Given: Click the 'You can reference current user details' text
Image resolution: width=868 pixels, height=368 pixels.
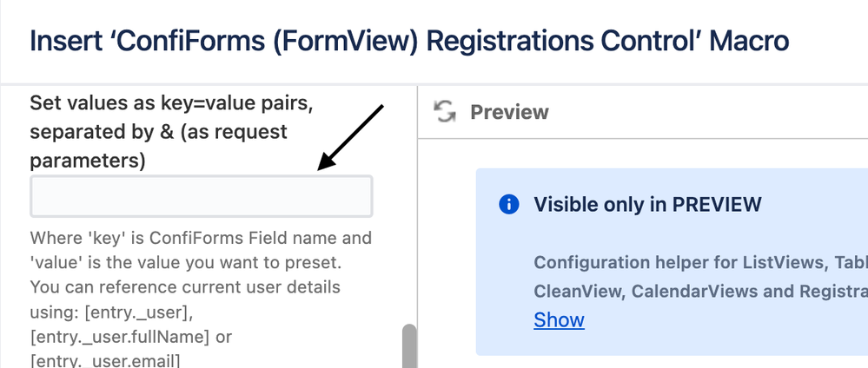Looking at the screenshot, I should (x=185, y=287).
